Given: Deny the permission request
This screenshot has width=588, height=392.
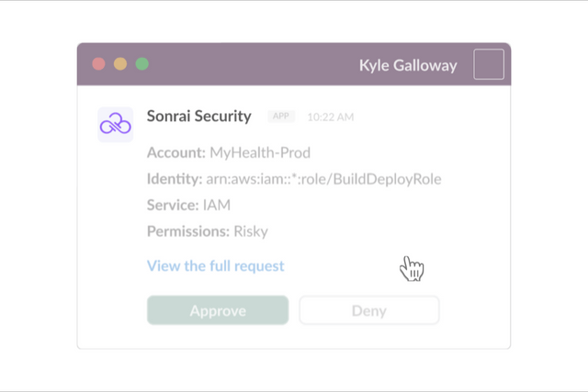Looking at the screenshot, I should 369,310.
